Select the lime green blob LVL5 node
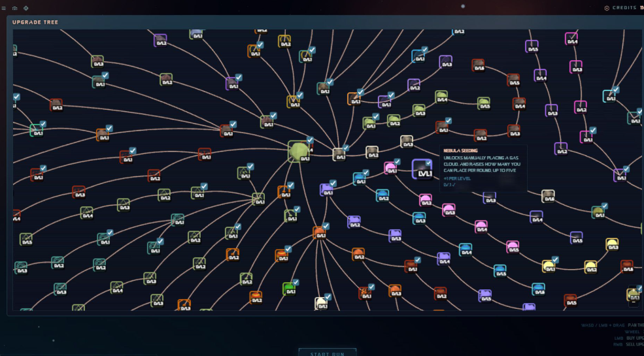The image size is (644, 356). [484, 103]
